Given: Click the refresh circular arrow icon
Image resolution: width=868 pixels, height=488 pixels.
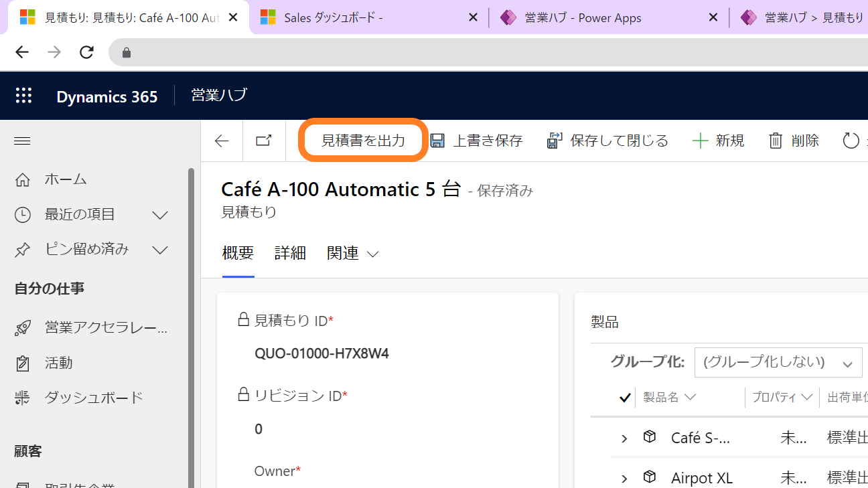Looking at the screenshot, I should tap(851, 141).
